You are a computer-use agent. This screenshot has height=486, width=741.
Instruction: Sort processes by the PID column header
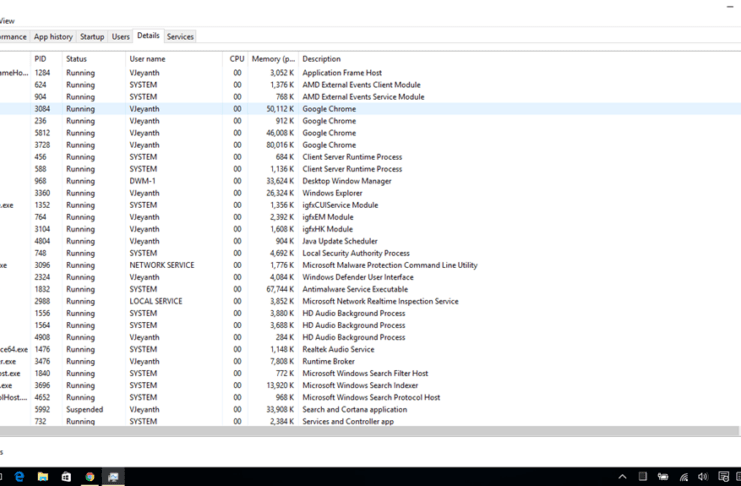click(46, 59)
